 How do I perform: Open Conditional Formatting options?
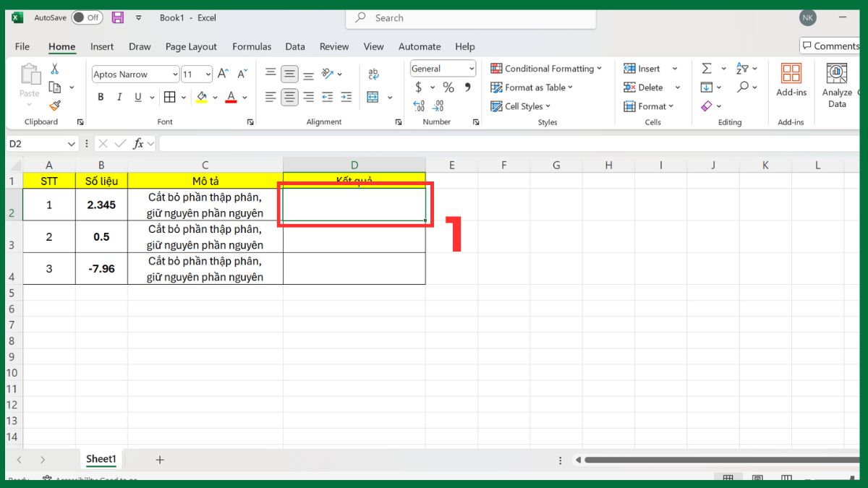click(548, 68)
